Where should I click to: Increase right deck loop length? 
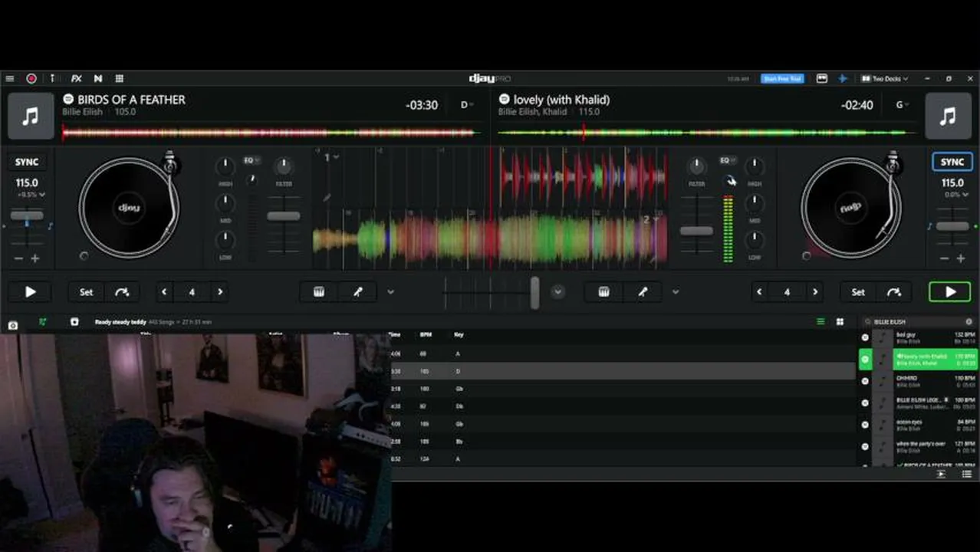(x=815, y=292)
